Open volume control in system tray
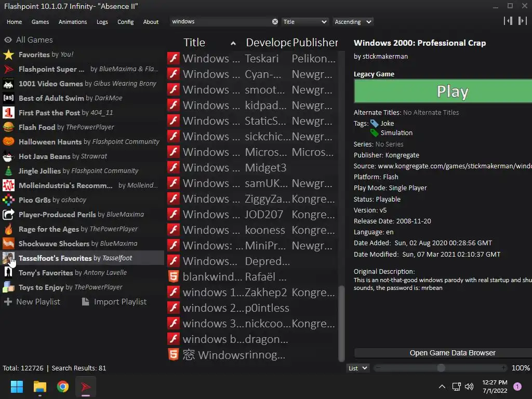The image size is (532, 399). pyautogui.click(x=469, y=387)
